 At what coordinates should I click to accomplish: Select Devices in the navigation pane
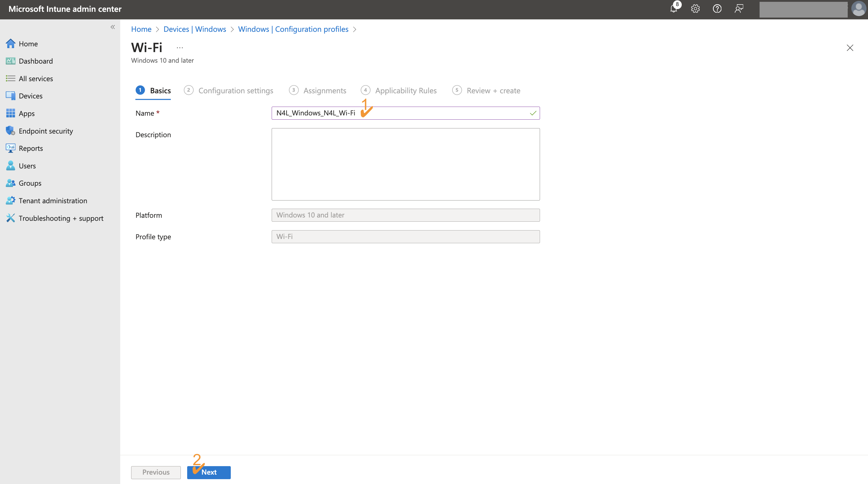(x=30, y=96)
